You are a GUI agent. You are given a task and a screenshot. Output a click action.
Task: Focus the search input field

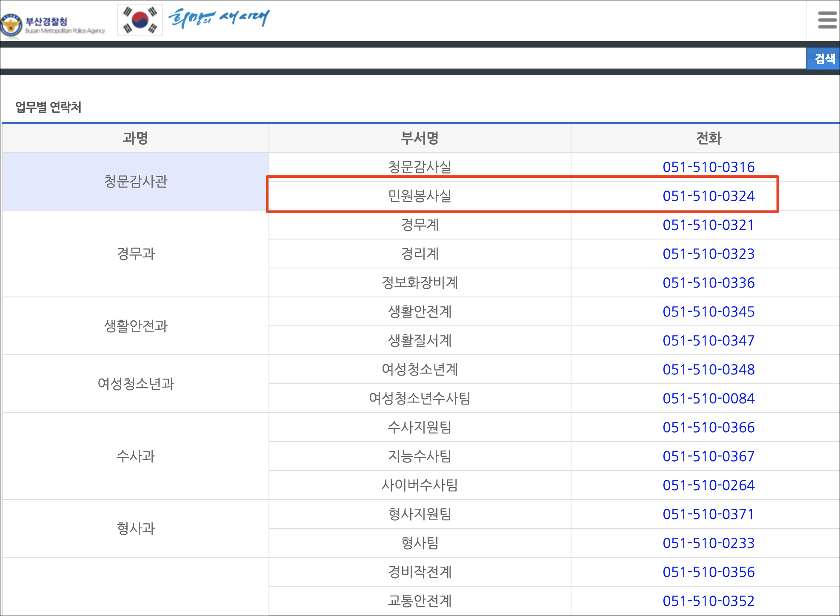coord(403,58)
